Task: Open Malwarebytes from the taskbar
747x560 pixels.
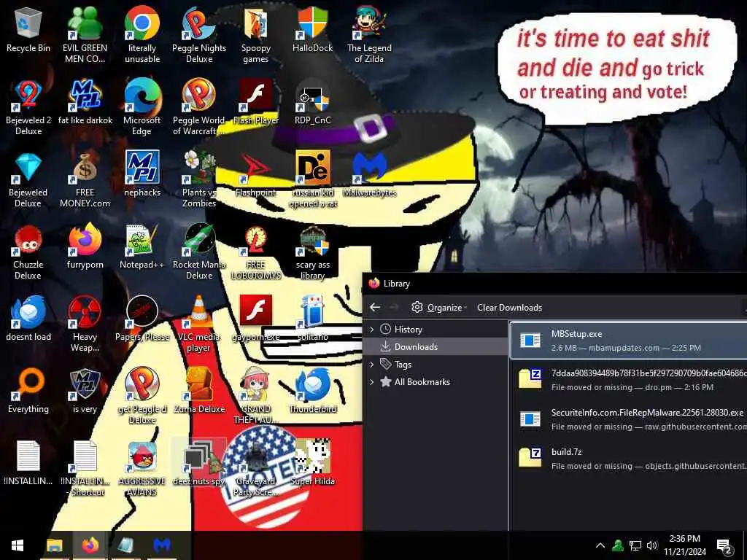Action: [162, 545]
